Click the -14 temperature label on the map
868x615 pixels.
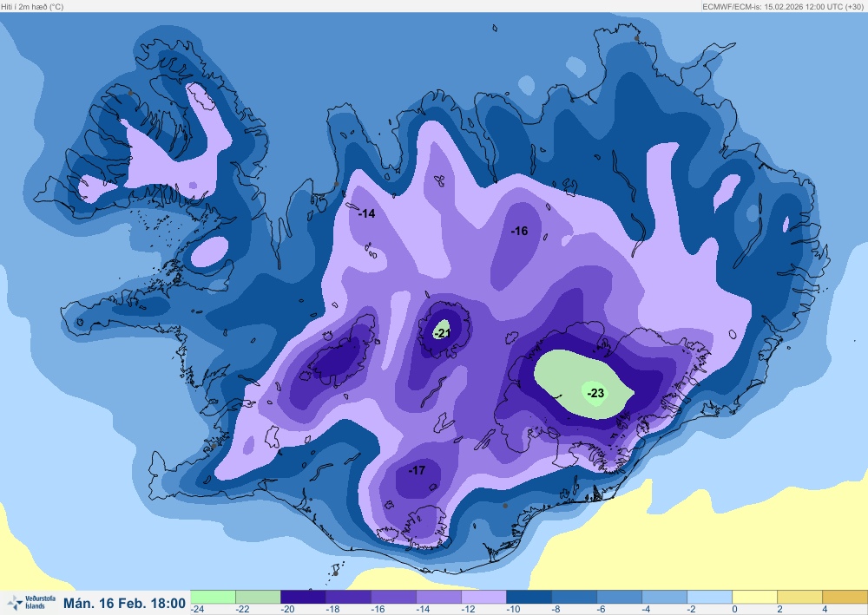(x=366, y=213)
